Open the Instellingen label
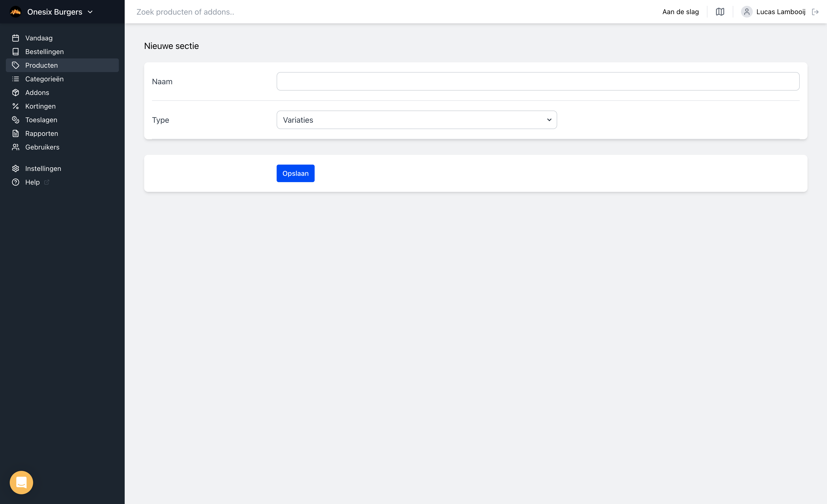This screenshot has width=827, height=504. [x=43, y=168]
